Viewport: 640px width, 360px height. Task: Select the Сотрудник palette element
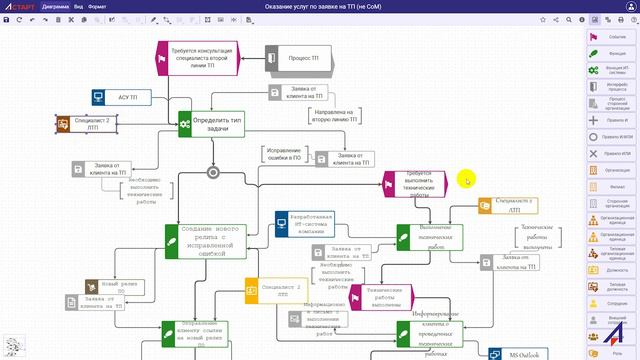611,304
